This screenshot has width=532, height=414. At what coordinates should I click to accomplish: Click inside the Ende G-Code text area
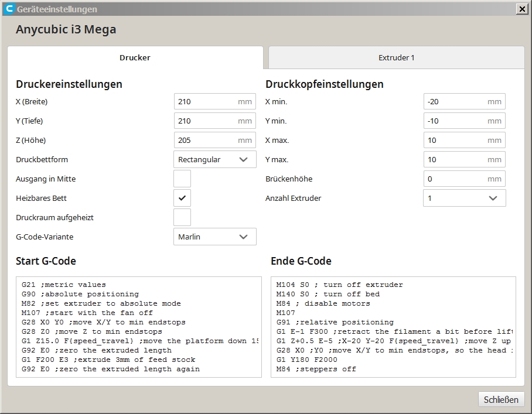393,327
